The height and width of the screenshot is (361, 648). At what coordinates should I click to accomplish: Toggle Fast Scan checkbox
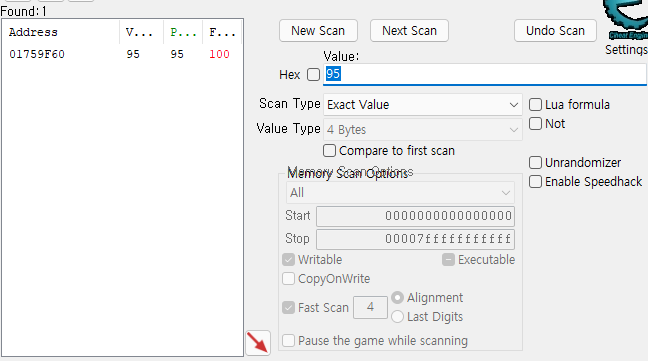(x=288, y=308)
